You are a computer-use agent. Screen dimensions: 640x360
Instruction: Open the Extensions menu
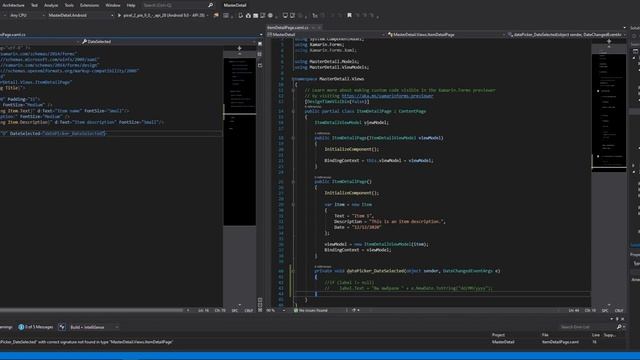[89, 5]
